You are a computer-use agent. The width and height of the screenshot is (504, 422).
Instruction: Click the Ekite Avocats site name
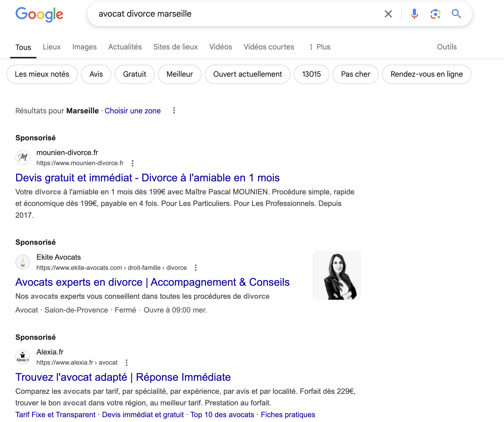click(59, 257)
